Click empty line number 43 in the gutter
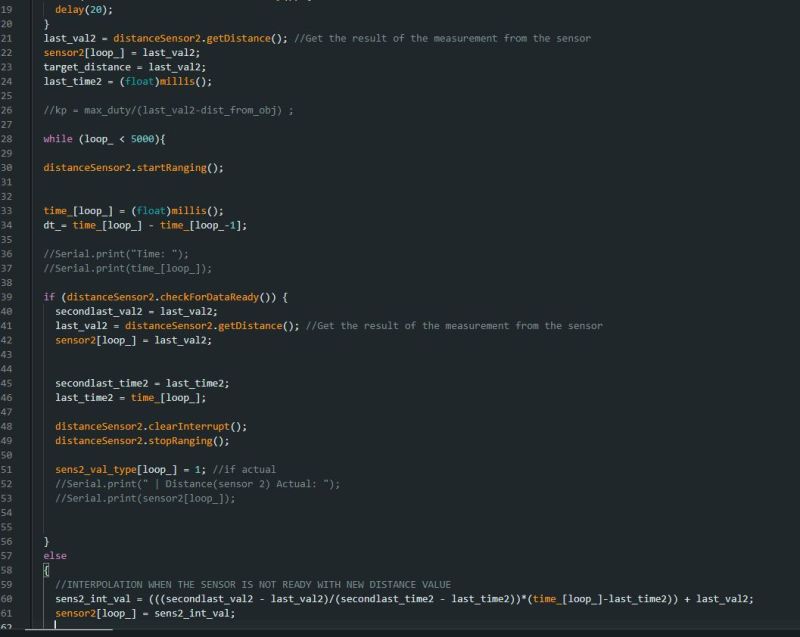 6,354
